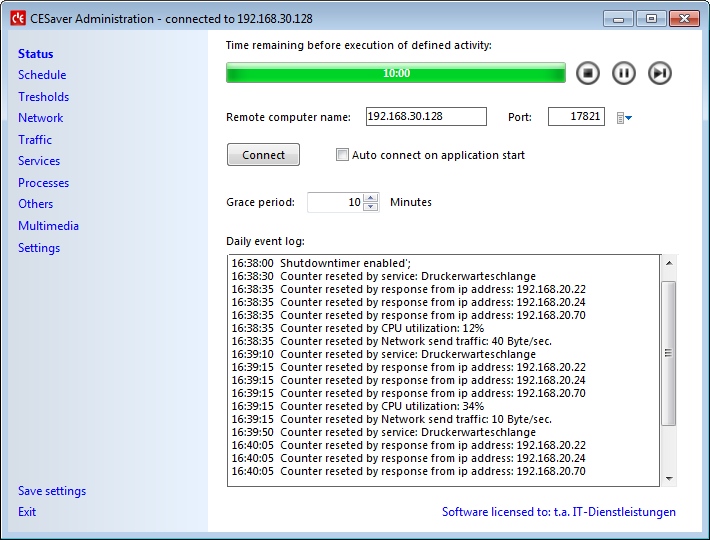Switch to the Traffic section
Image resolution: width=710 pixels, height=540 pixels.
click(35, 140)
